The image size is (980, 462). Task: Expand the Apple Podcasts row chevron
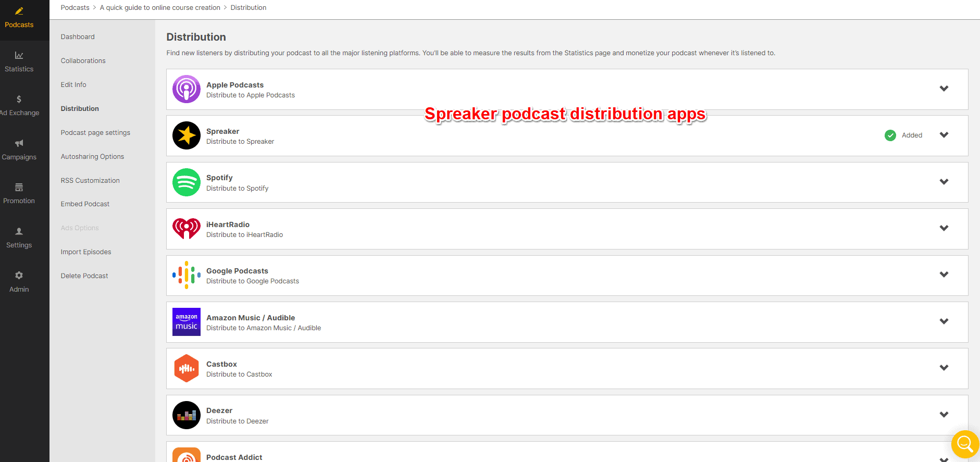(x=944, y=89)
